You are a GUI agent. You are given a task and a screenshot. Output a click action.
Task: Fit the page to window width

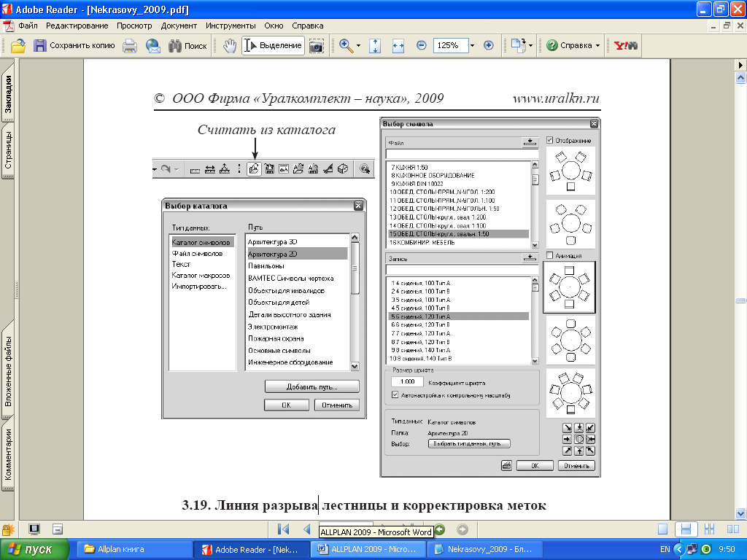point(398,46)
